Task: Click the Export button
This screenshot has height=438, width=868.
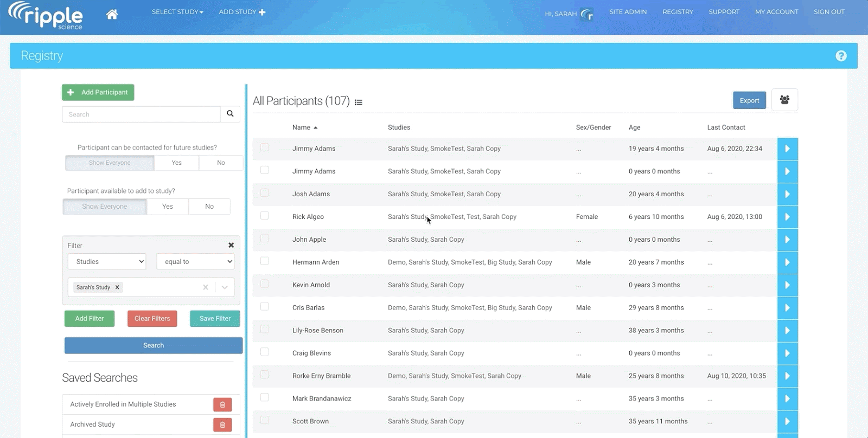Action: (749, 100)
